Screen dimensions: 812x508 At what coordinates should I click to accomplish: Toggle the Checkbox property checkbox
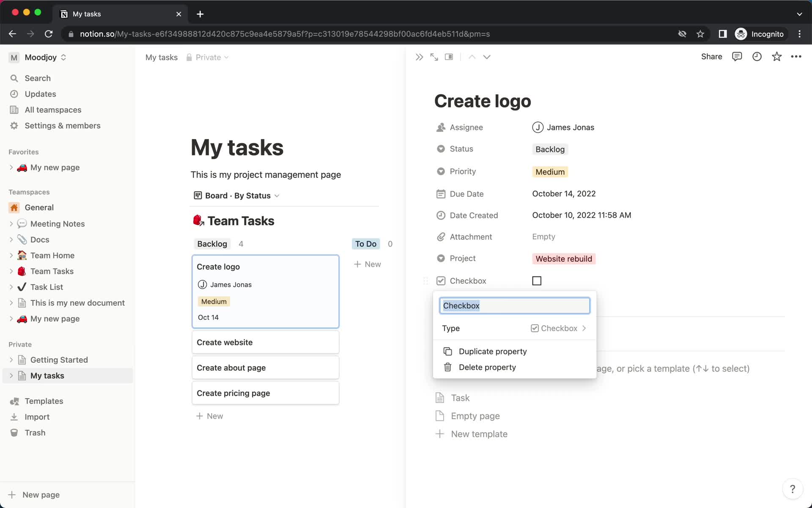[x=537, y=281]
